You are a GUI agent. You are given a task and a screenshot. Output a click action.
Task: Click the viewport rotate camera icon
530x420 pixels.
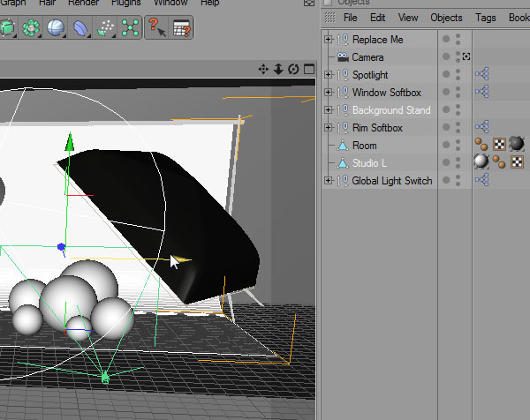tap(293, 69)
